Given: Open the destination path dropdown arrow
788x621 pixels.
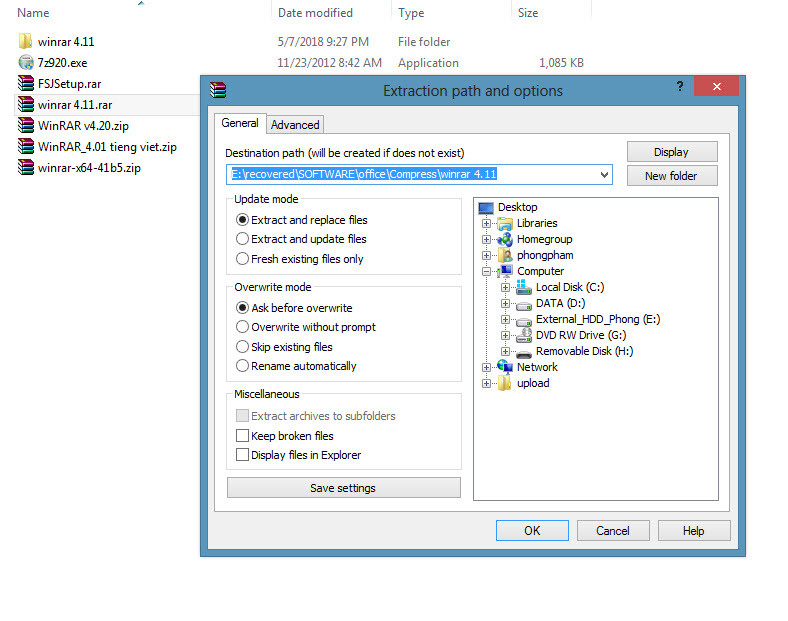Looking at the screenshot, I should [x=604, y=174].
